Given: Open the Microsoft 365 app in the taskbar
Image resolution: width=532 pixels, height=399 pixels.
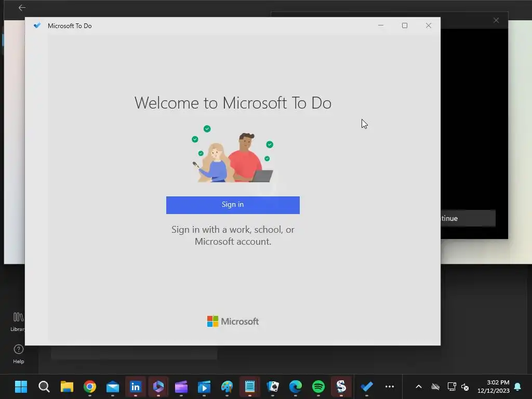Looking at the screenshot, I should pyautogui.click(x=158, y=387).
